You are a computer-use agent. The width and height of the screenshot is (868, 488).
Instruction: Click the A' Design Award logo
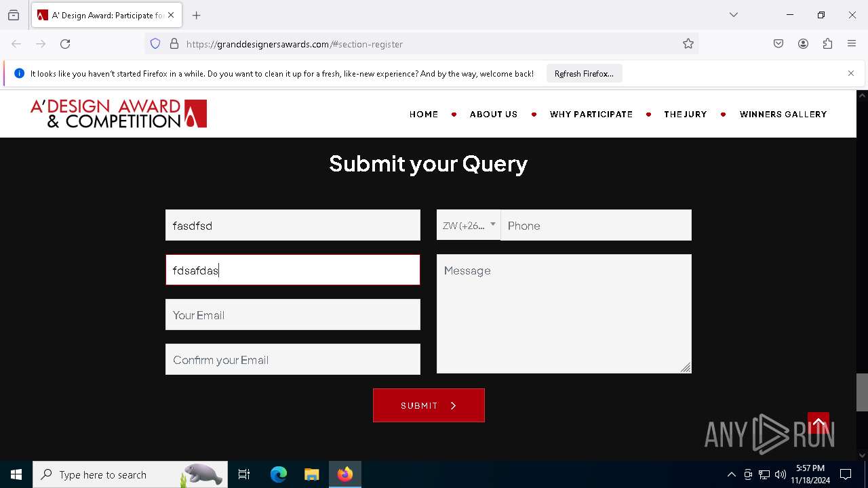pos(119,114)
